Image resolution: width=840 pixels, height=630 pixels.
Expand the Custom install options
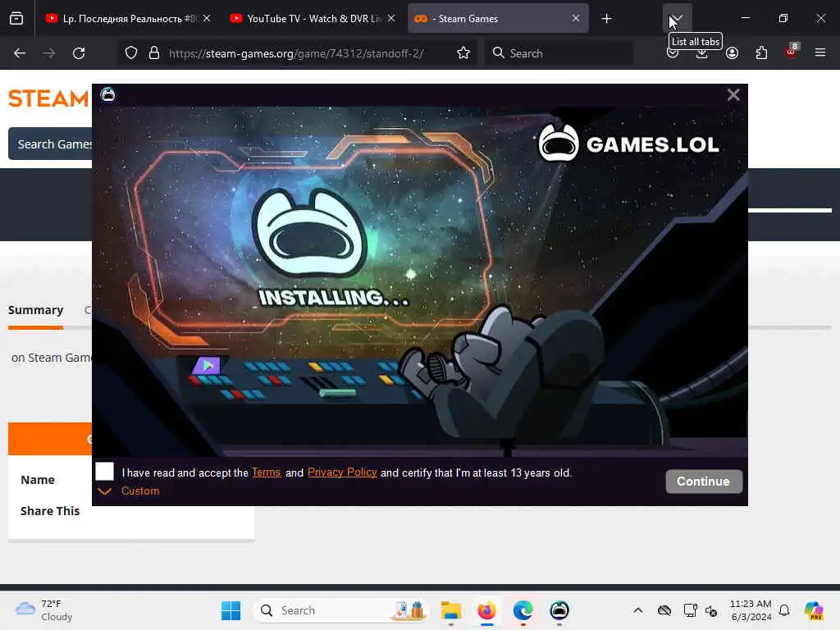[129, 491]
